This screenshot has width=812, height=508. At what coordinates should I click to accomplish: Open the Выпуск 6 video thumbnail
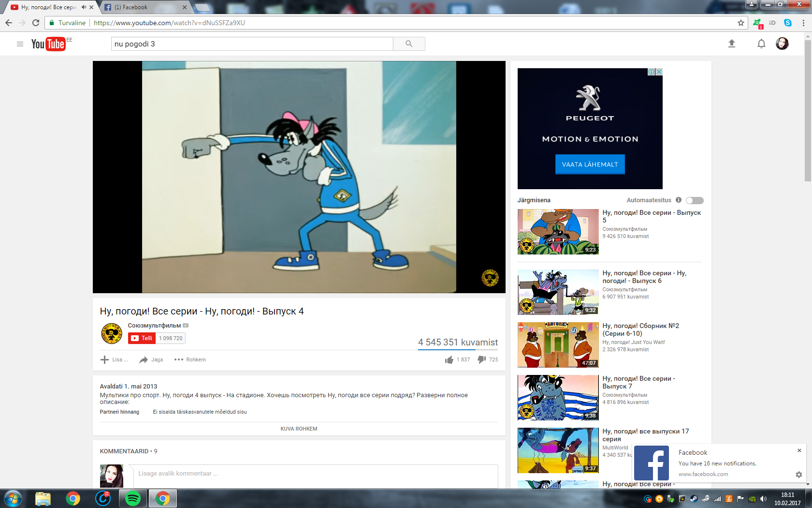click(558, 292)
